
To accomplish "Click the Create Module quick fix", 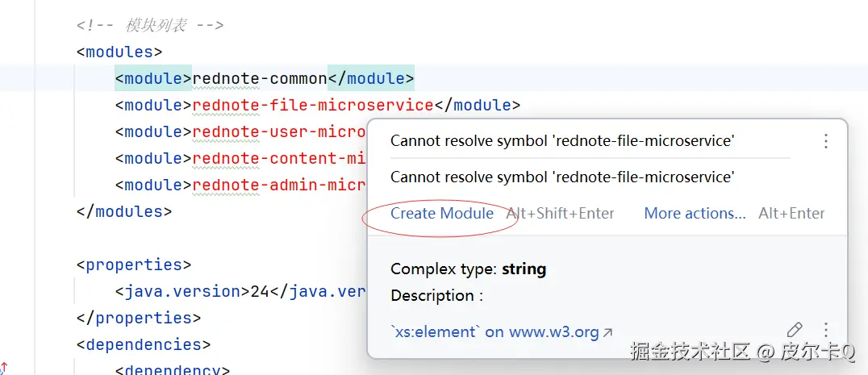I will pyautogui.click(x=442, y=214).
